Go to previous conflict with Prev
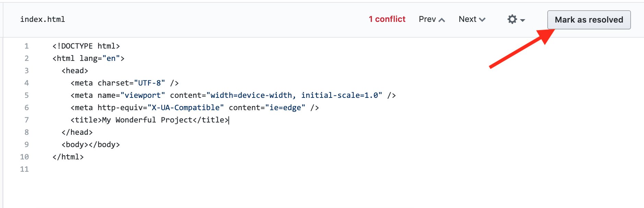The image size is (644, 208). point(431,19)
